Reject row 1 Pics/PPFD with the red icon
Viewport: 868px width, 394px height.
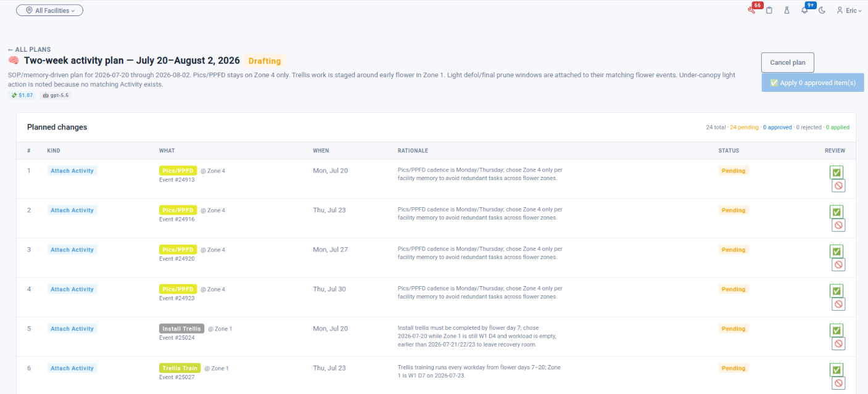(x=838, y=186)
